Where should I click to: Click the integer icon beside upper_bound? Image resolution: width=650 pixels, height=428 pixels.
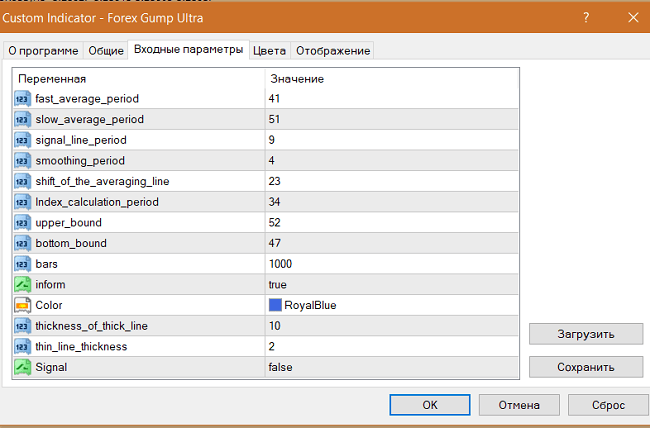[22, 223]
